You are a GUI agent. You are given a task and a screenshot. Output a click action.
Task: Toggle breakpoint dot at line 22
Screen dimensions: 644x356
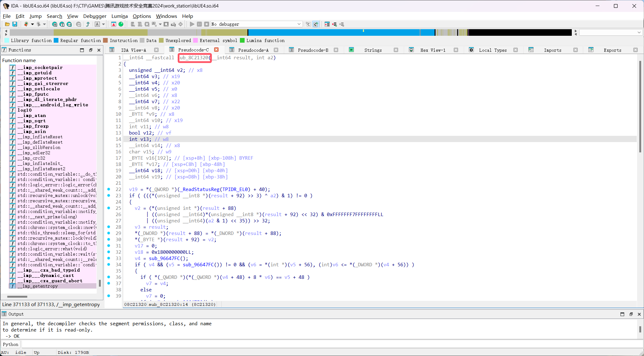pos(109,189)
